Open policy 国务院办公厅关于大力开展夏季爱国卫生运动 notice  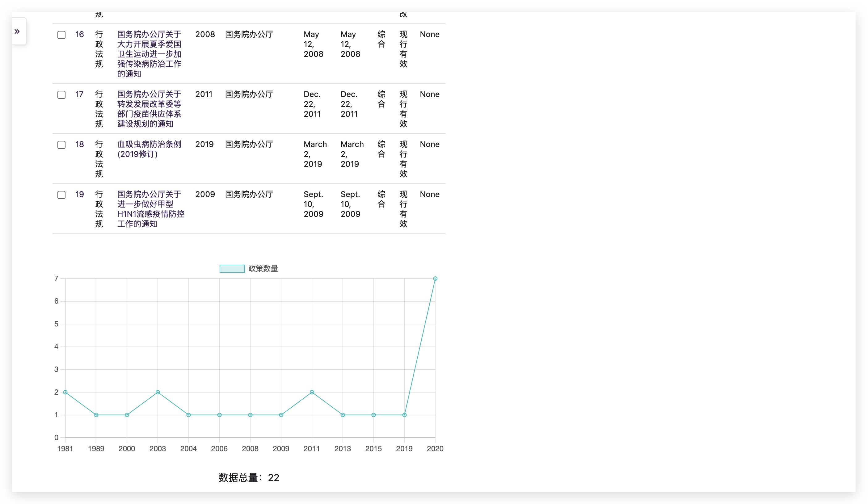[149, 54]
